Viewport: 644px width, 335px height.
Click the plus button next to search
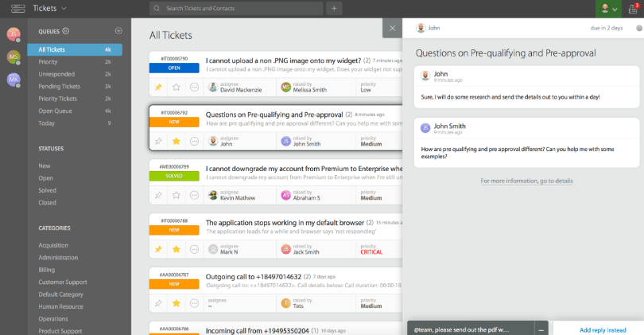click(334, 8)
